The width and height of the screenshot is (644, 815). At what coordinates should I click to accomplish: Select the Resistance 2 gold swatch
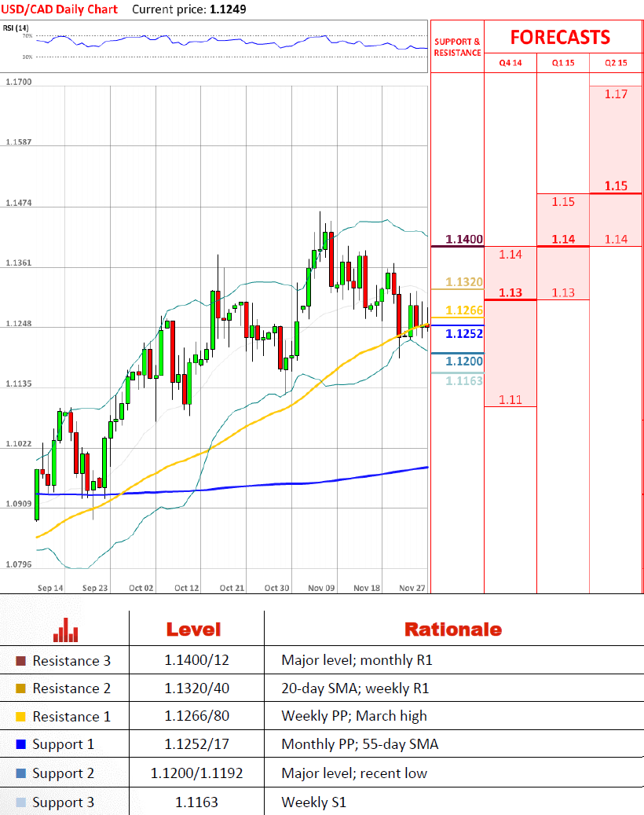click(x=20, y=688)
